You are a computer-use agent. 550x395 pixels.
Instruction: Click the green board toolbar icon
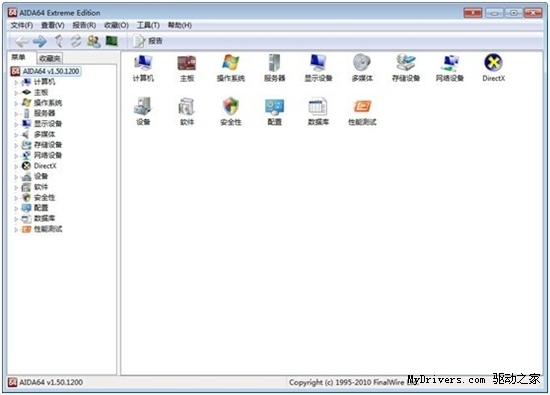(x=112, y=41)
